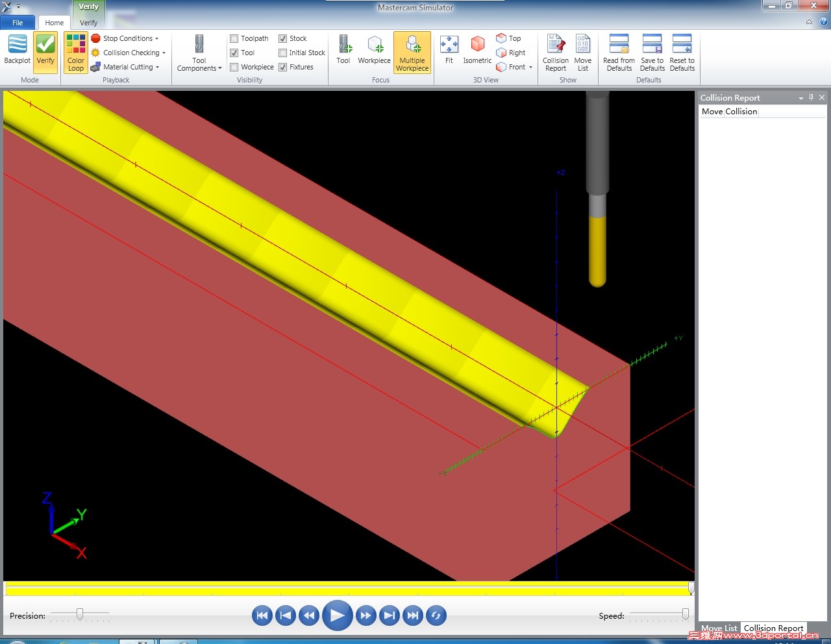
Task: Rewind the simulation playback
Action: 309,615
